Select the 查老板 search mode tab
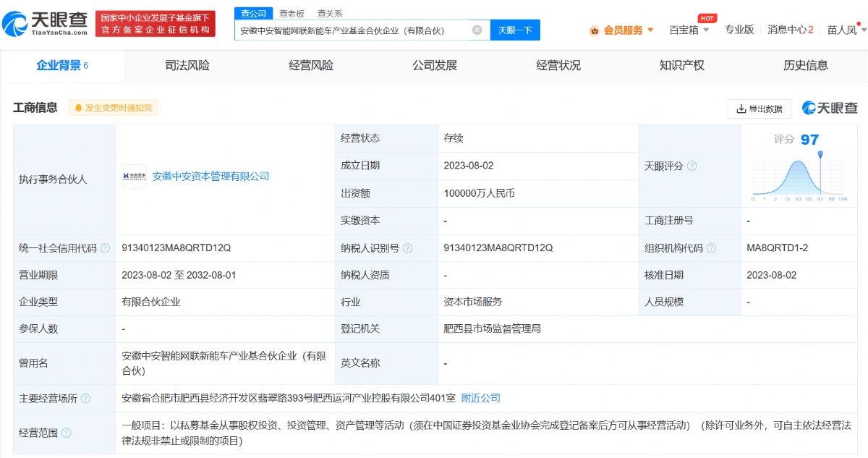868x458 pixels. point(292,14)
